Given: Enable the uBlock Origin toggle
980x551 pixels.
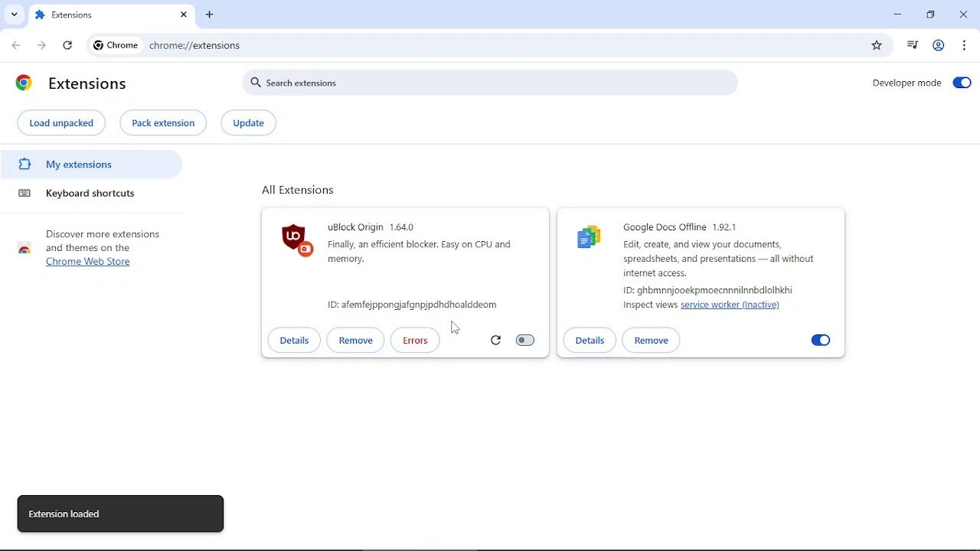Looking at the screenshot, I should coord(525,341).
